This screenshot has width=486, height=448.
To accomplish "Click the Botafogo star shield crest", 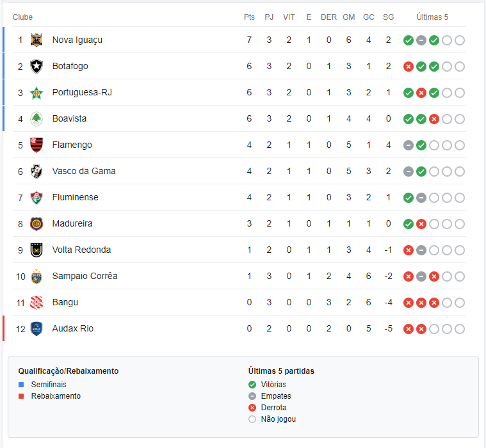I will pos(36,67).
